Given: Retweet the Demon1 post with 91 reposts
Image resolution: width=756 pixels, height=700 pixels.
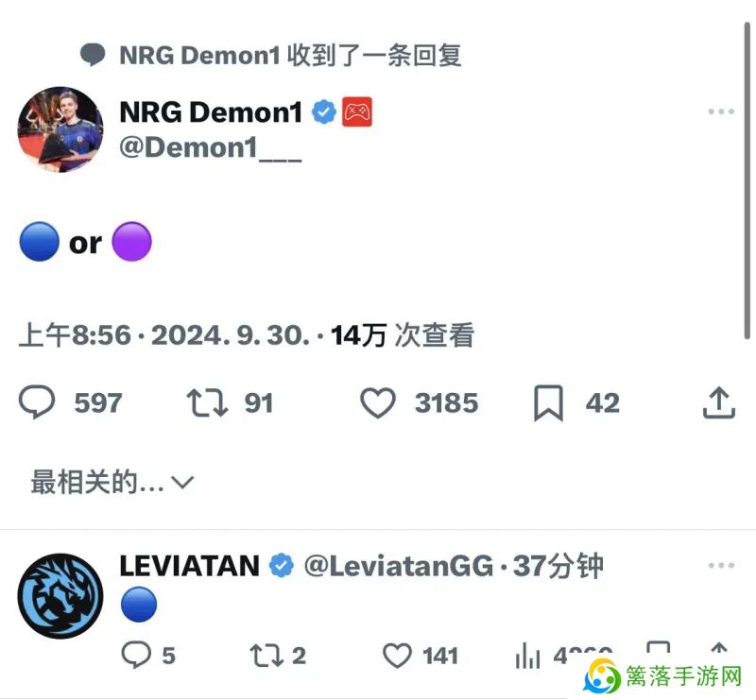Looking at the screenshot, I should coord(207,402).
